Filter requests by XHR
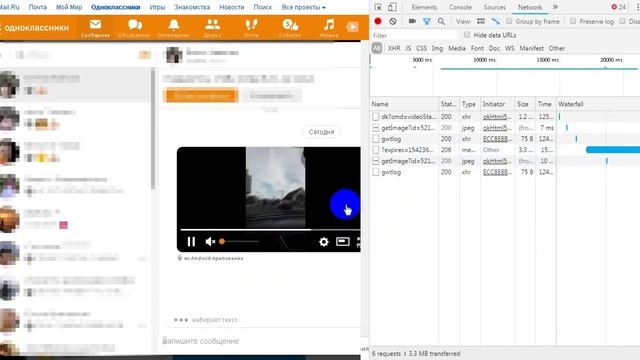This screenshot has width=640, height=360. (x=394, y=48)
